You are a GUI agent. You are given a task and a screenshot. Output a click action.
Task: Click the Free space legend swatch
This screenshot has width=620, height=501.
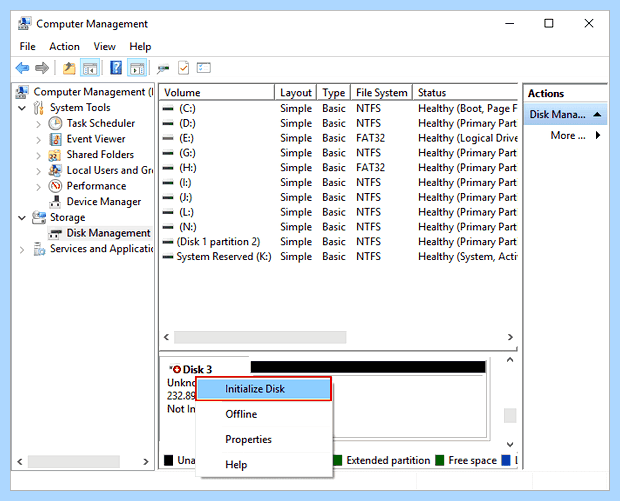click(439, 460)
